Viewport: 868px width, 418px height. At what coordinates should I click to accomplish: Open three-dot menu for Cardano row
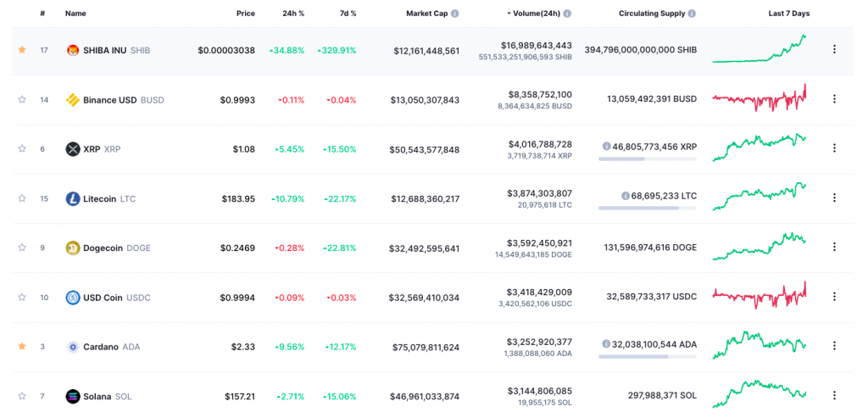(834, 345)
